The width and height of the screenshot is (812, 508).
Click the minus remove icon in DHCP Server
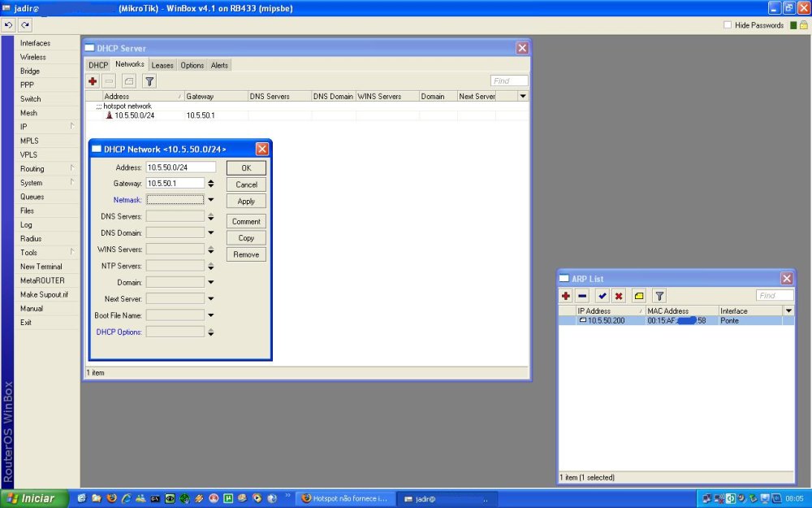pos(110,80)
